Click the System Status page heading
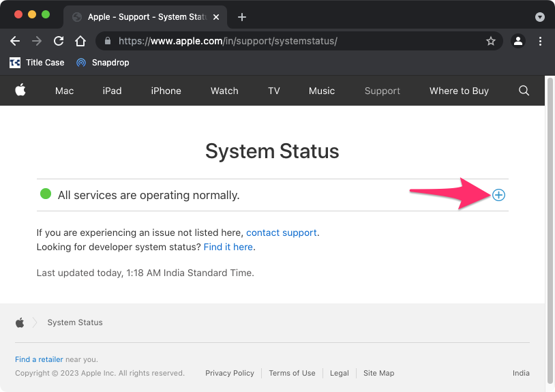 (272, 151)
